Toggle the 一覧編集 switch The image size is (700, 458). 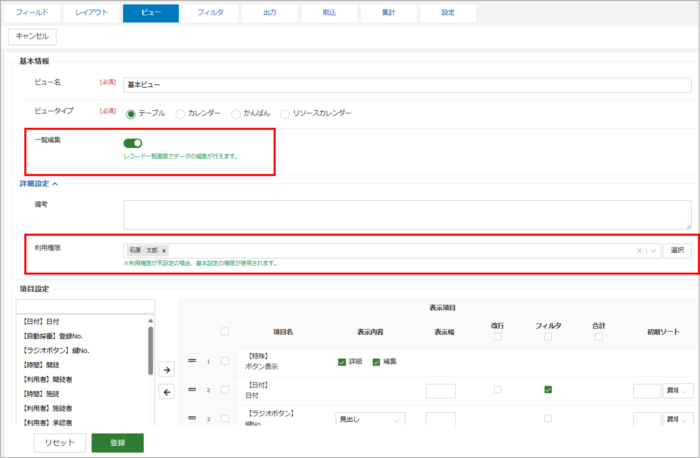[x=133, y=143]
